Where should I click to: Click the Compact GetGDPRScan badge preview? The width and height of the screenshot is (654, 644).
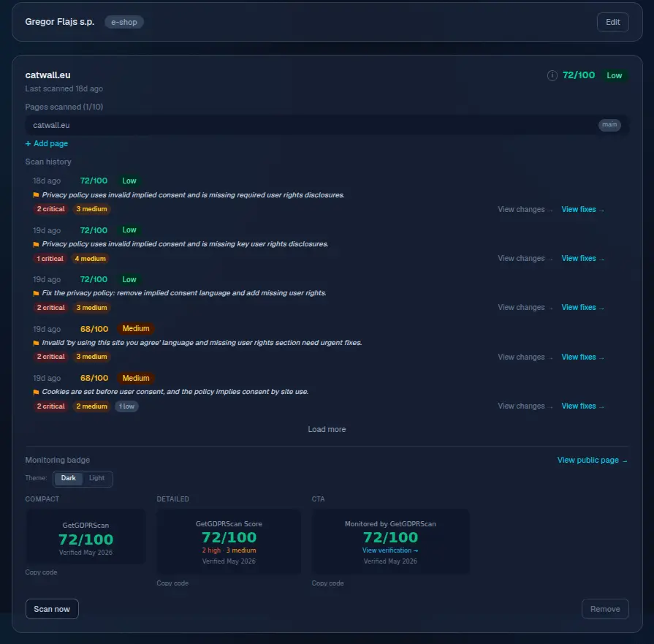point(86,537)
